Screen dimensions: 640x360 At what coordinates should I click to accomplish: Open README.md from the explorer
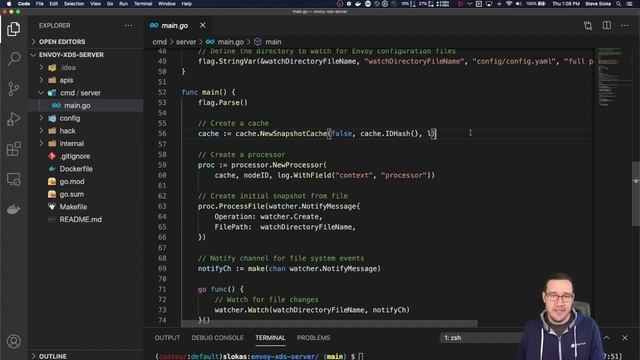point(80,219)
